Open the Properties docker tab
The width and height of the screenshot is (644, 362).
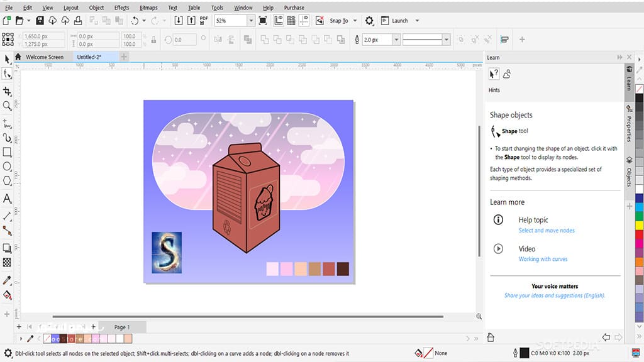pos(629,124)
